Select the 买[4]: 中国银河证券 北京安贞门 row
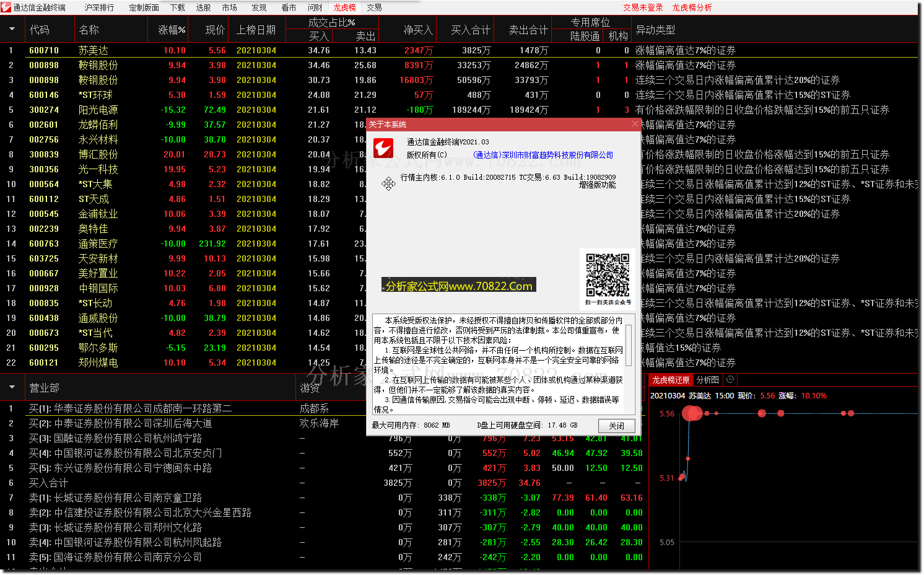924x575 pixels. click(x=125, y=453)
